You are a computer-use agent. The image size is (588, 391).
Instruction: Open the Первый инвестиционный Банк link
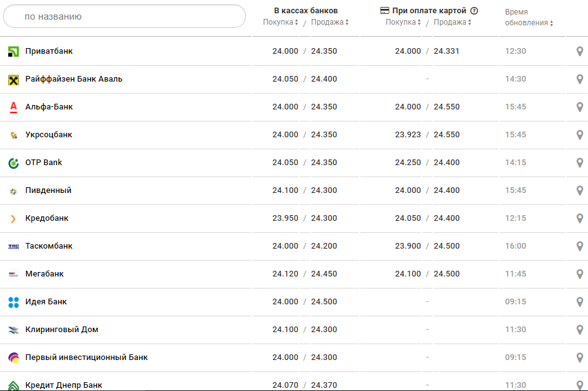(86, 357)
